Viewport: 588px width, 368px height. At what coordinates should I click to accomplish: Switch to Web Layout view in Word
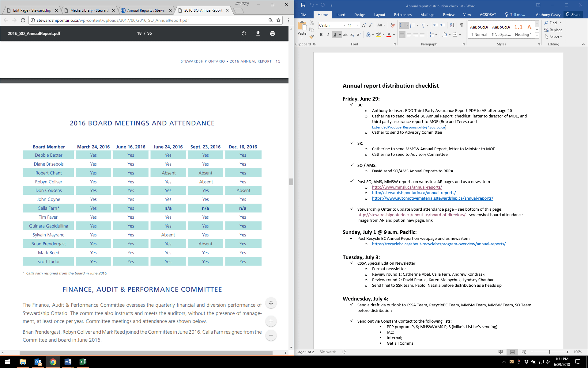click(524, 352)
